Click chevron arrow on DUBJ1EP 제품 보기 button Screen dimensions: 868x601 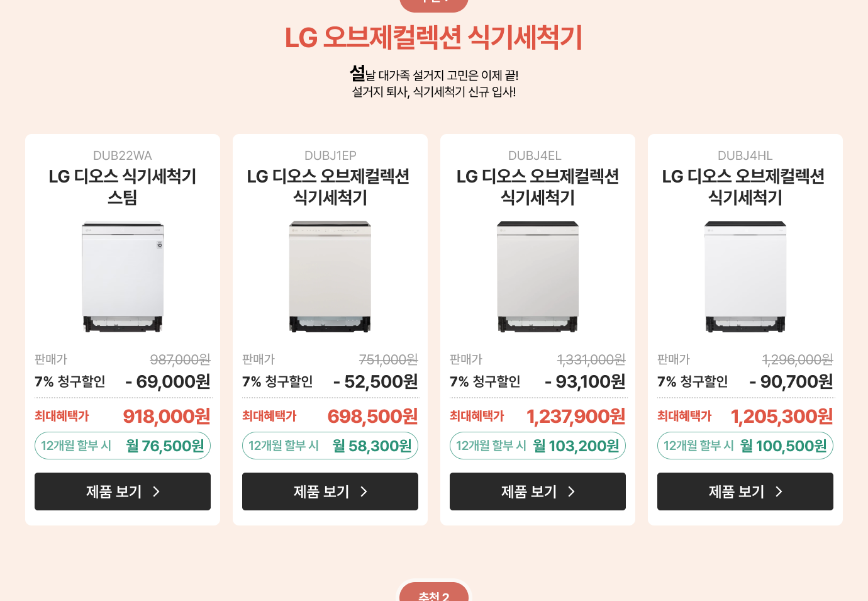pyautogui.click(x=364, y=491)
